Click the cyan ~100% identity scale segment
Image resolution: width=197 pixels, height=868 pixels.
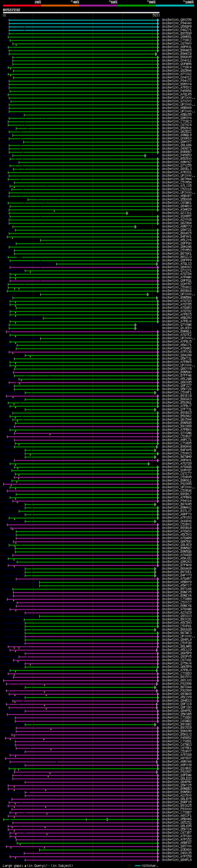pos(175,6)
